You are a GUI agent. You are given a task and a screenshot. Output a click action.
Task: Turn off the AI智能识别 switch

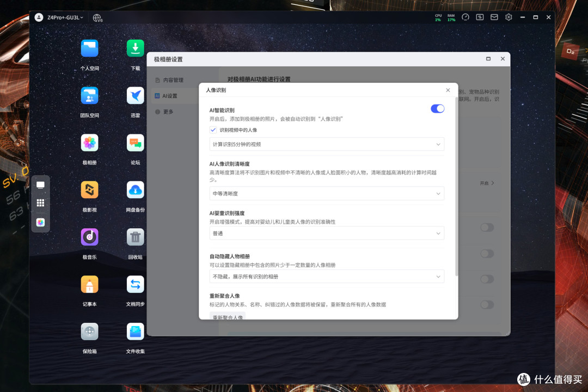(438, 109)
